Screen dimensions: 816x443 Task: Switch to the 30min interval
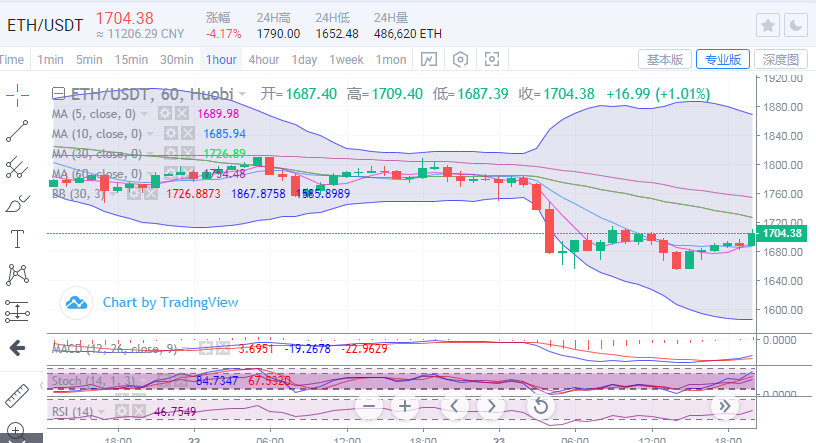pos(176,59)
